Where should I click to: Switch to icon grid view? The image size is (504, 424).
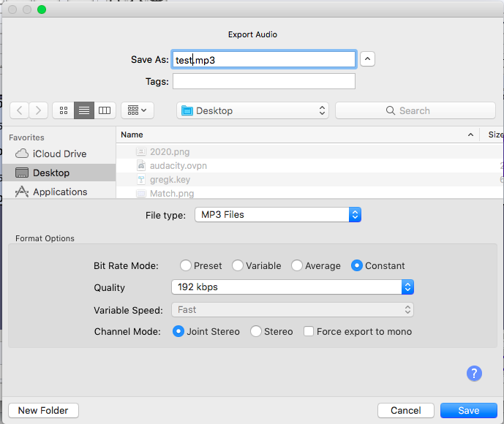point(64,110)
